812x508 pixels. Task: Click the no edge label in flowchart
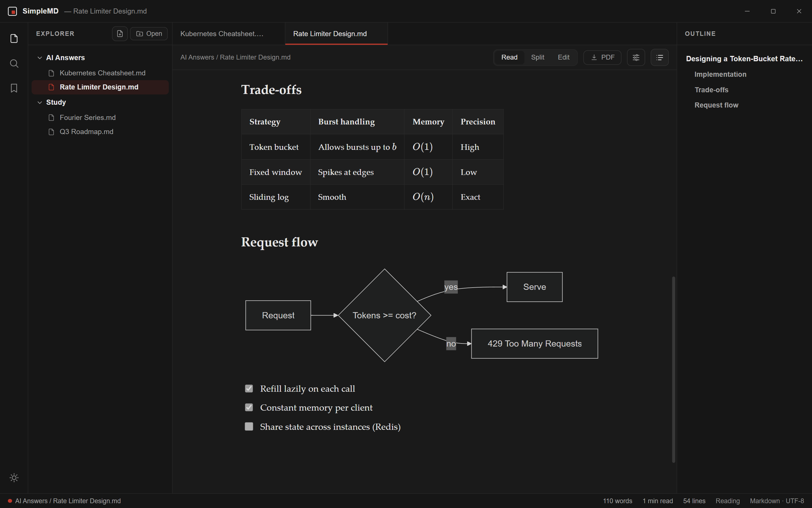451,344
